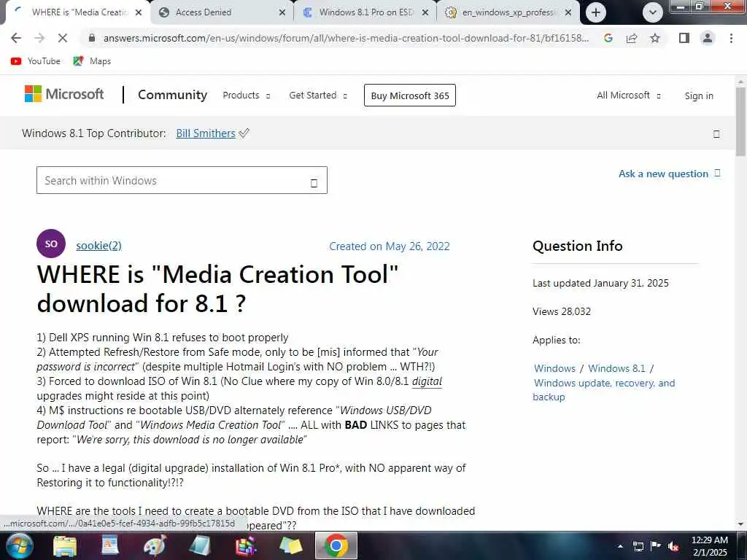Screen dimensions: 747x560
Task: Open the notebook app on taskbar
Action: [x=200, y=546]
